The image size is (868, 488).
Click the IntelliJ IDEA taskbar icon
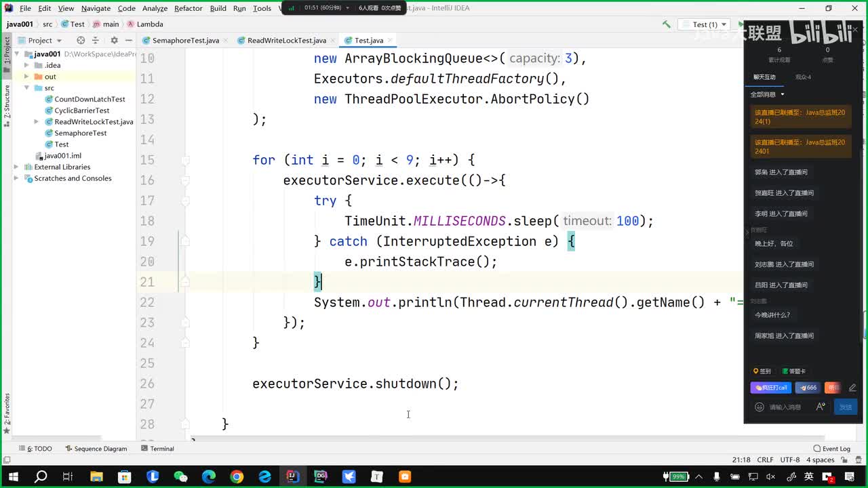pos(292,476)
